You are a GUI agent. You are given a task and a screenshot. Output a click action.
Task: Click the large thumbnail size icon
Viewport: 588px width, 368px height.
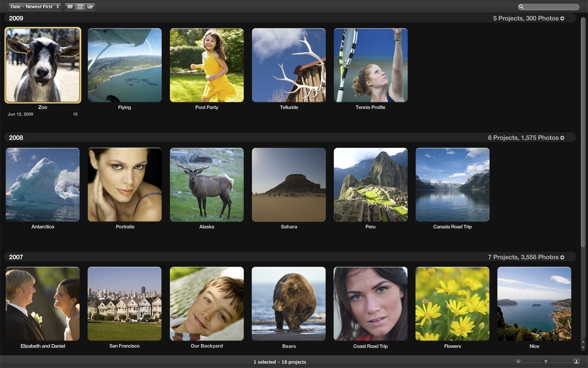tap(576, 361)
